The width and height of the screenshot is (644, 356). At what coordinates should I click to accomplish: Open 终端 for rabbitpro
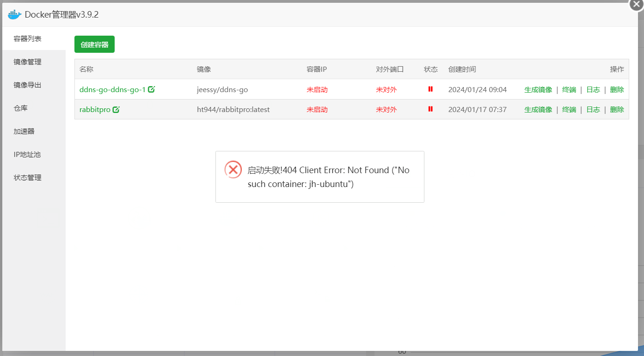(x=569, y=109)
